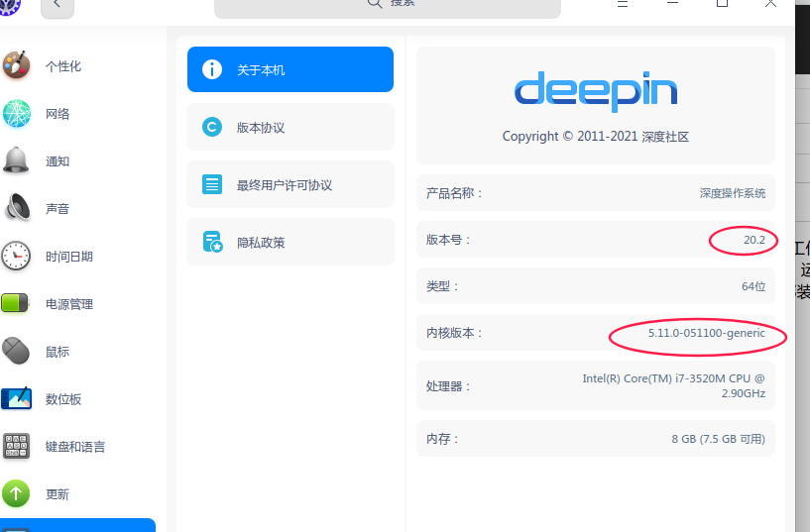Click the 8 GB memory value

click(718, 439)
